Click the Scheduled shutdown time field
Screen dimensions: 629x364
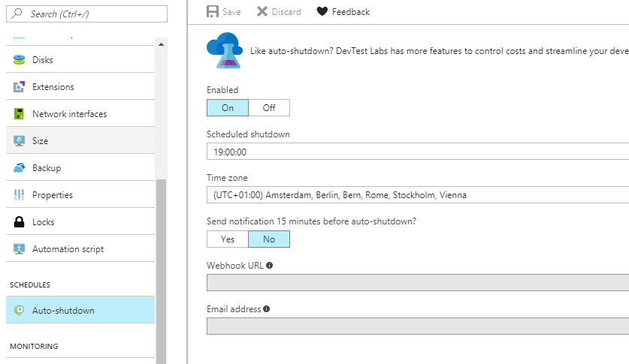coord(417,152)
